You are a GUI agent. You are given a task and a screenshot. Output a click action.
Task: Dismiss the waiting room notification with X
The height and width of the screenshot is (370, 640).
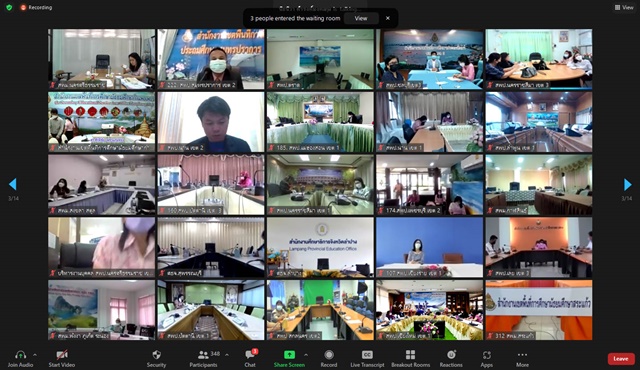pos(388,18)
